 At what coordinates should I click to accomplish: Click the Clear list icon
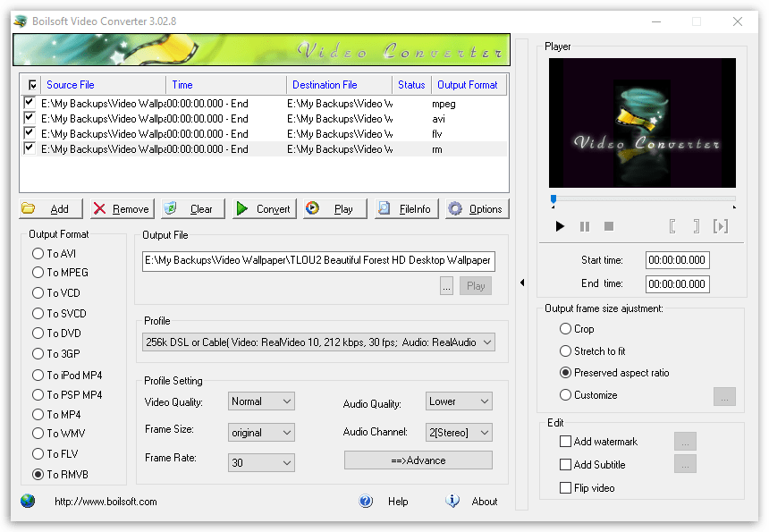pyautogui.click(x=171, y=208)
